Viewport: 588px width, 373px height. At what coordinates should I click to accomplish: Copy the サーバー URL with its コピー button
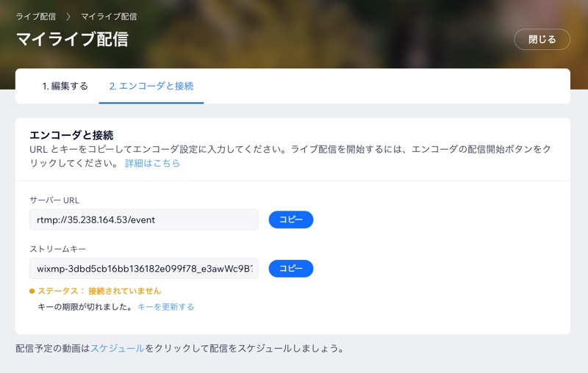click(x=291, y=220)
